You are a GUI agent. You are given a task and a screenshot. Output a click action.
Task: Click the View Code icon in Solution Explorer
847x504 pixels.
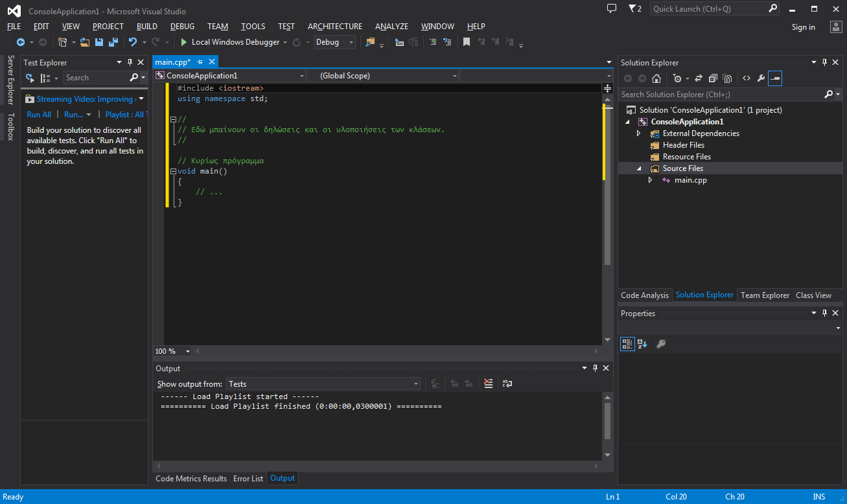point(747,78)
